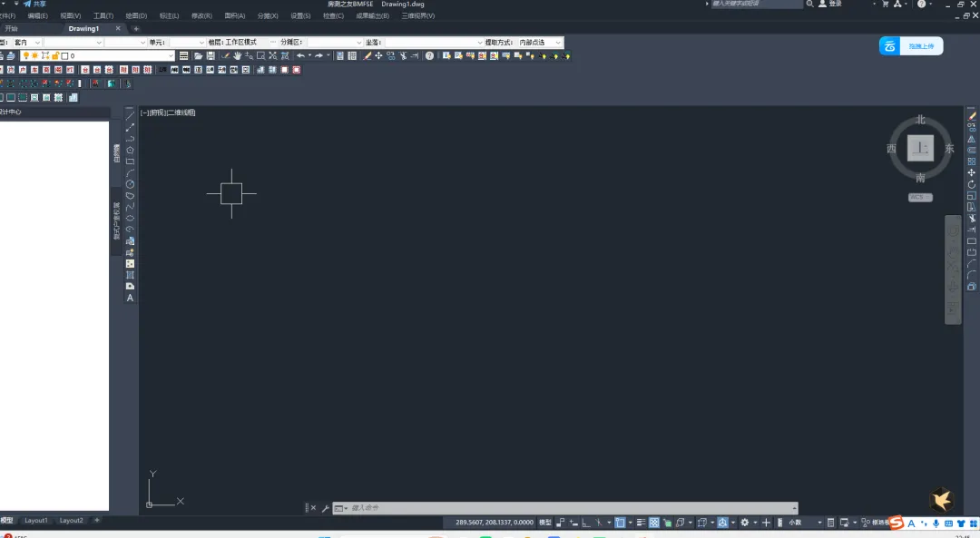Toggle Object Snap highlighted button
The image size is (980, 538).
coord(620,523)
